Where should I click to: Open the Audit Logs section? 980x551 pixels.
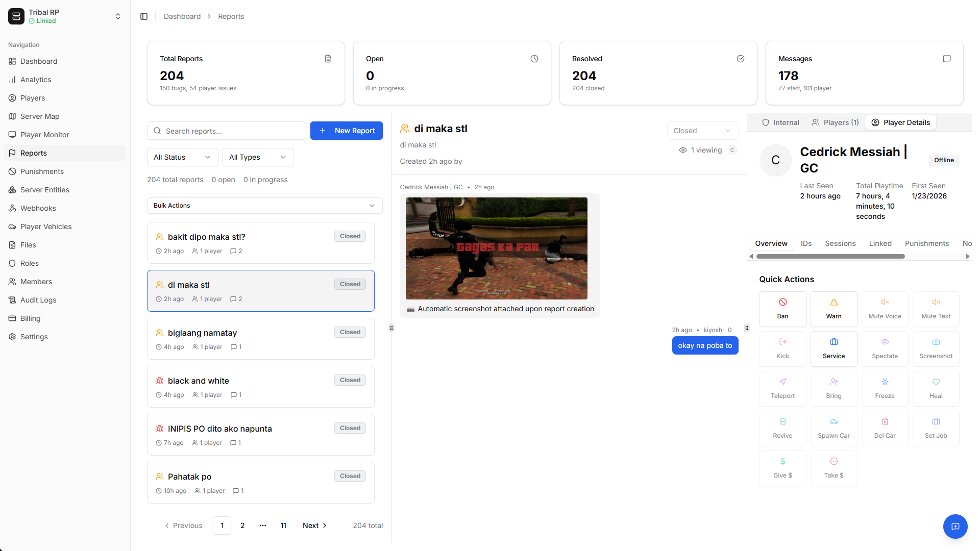click(x=38, y=300)
